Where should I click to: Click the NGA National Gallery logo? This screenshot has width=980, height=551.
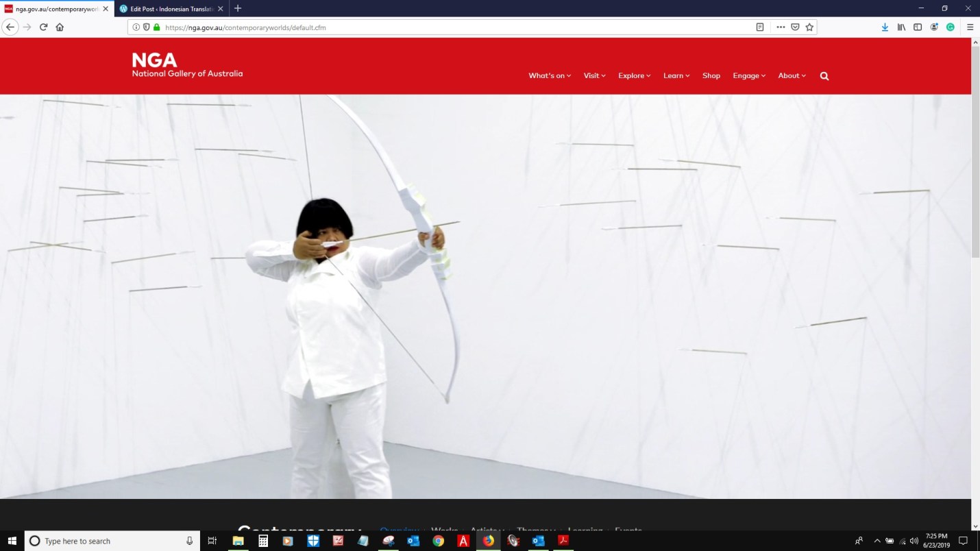(187, 65)
